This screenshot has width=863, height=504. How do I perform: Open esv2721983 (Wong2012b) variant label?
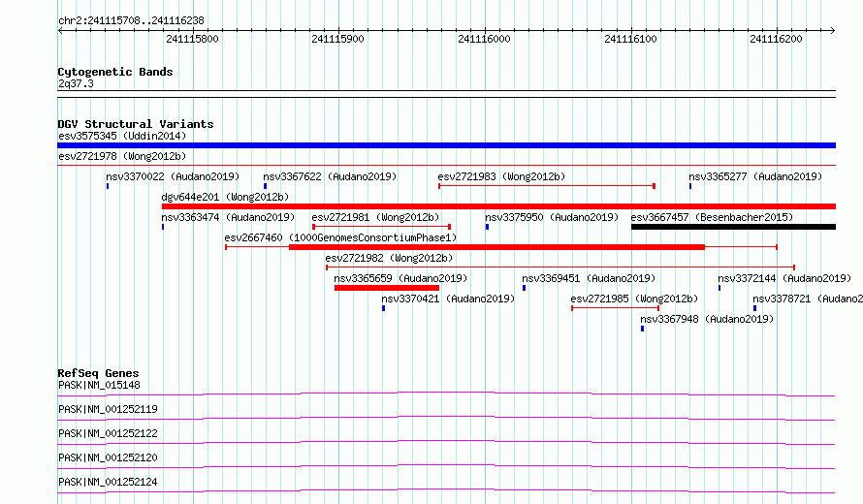point(501,176)
